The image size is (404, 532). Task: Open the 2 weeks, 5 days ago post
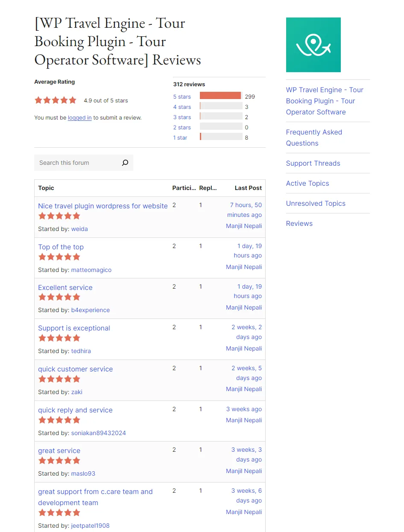click(x=247, y=373)
